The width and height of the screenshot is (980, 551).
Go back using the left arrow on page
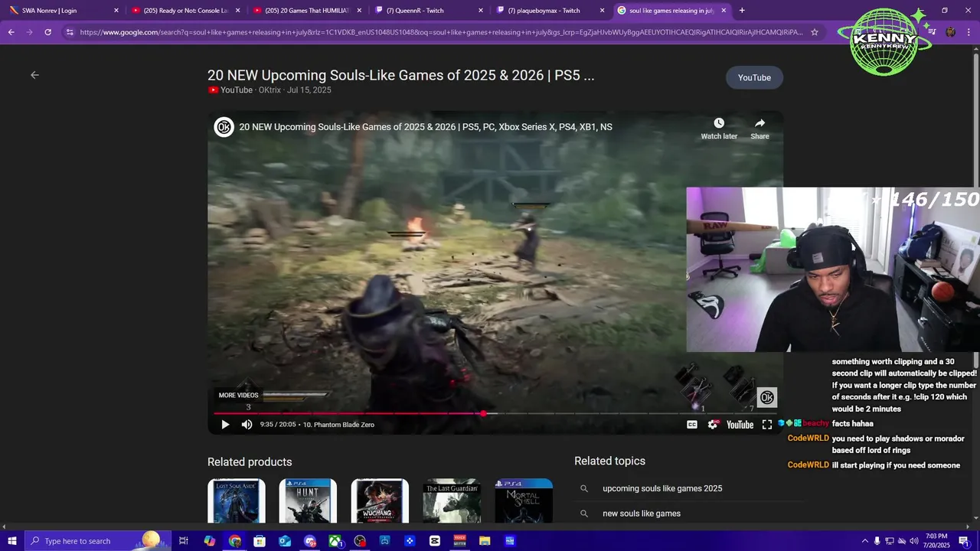(34, 75)
